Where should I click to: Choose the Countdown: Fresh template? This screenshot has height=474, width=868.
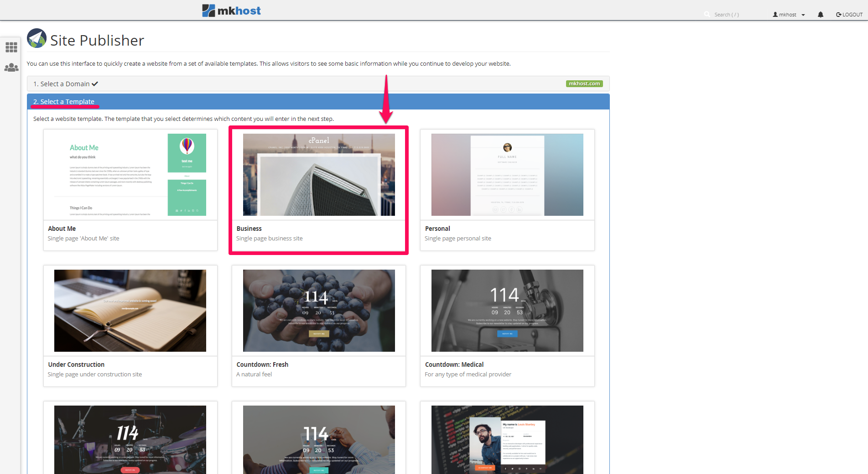319,311
